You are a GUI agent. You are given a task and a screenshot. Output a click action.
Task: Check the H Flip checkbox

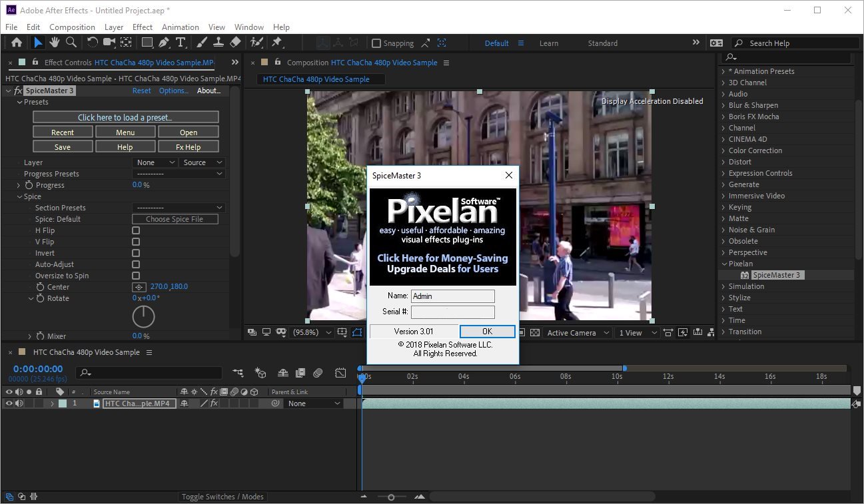pos(136,230)
